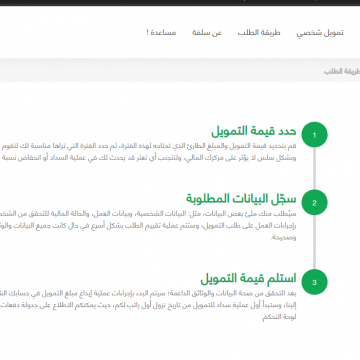This screenshot has width=360, height=360.
Task: Click the سجّل البيانات المطلوبة heading
Action: [x=241, y=199]
